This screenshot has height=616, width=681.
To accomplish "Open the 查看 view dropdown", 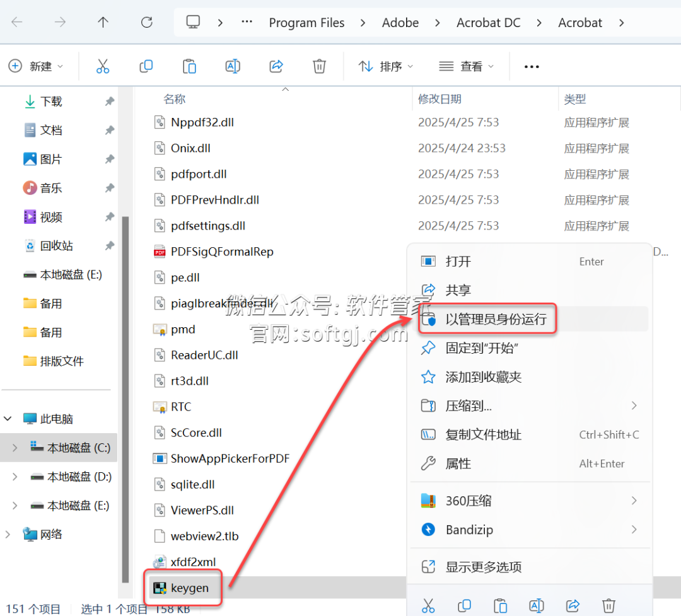I will 467,66.
